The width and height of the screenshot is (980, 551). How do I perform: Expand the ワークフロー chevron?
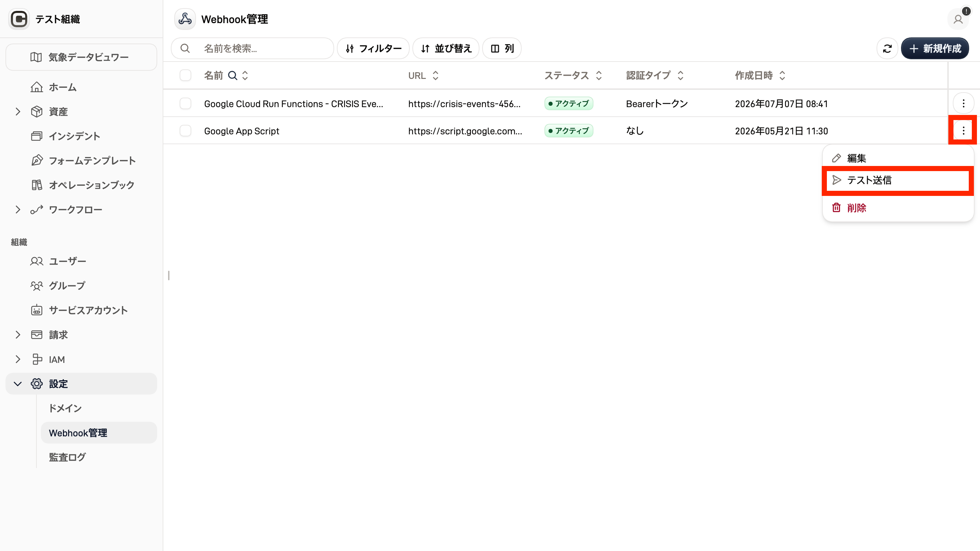click(x=17, y=210)
